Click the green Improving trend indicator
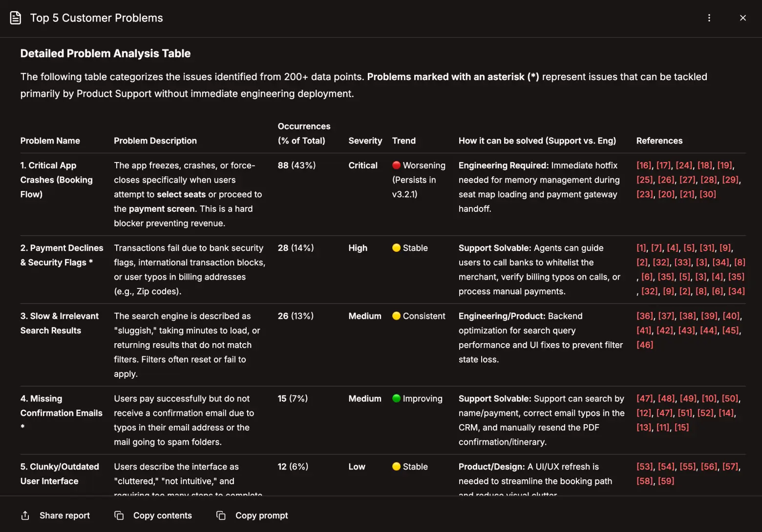 [x=397, y=399]
